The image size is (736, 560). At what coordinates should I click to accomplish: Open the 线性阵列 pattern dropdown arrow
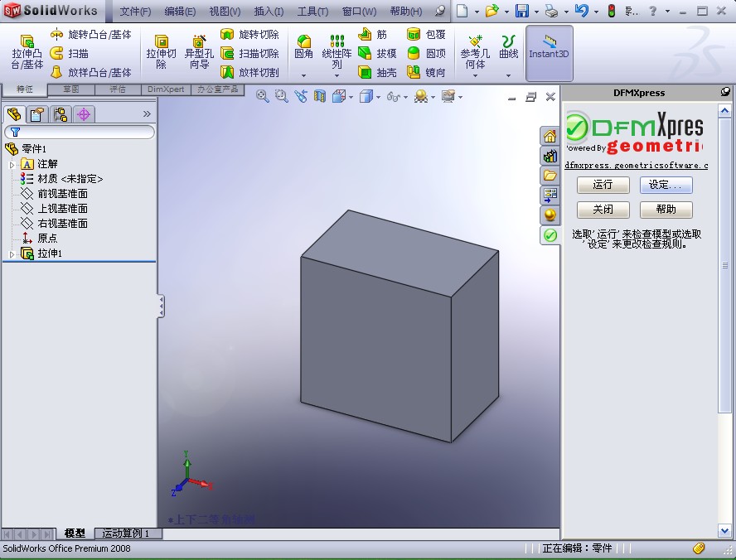tap(337, 75)
